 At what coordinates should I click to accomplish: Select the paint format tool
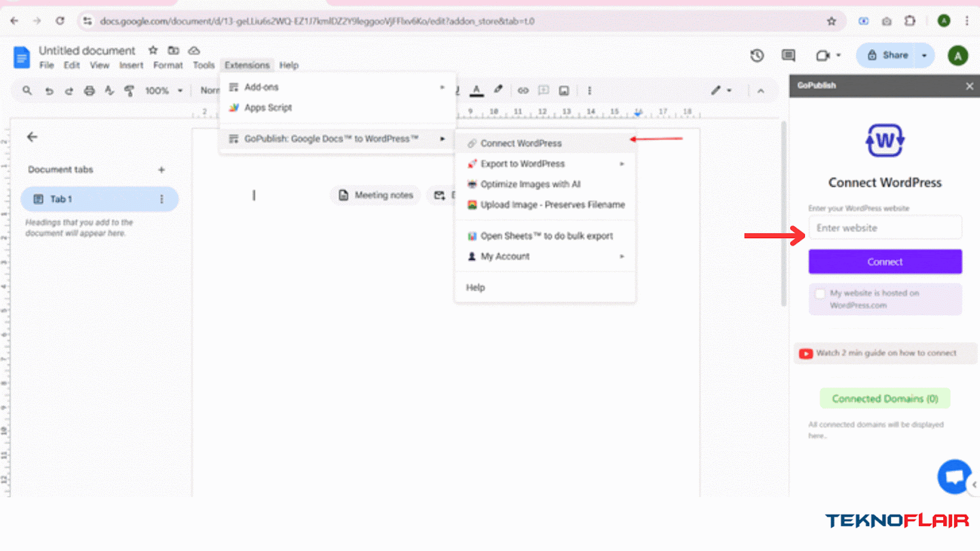point(129,91)
